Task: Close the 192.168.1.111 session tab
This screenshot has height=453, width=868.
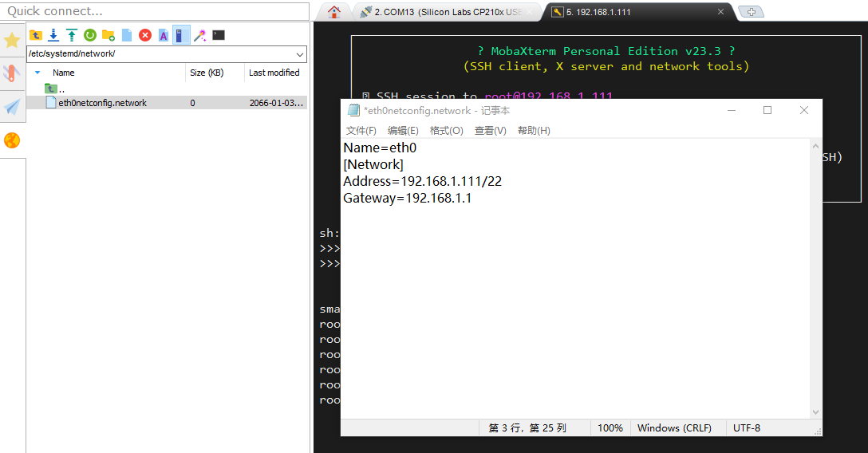Action: 720,12
